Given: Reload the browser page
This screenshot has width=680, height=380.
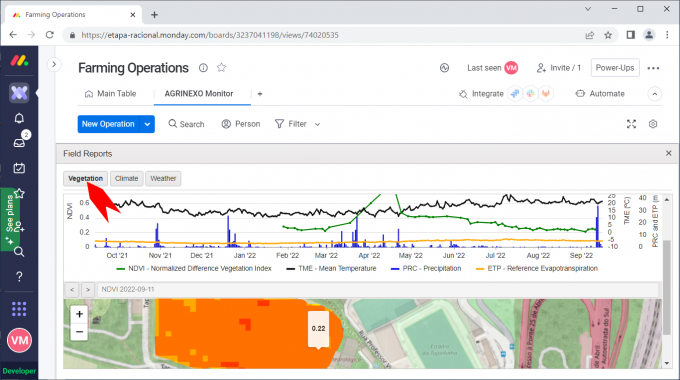Looking at the screenshot, I should click(x=50, y=35).
